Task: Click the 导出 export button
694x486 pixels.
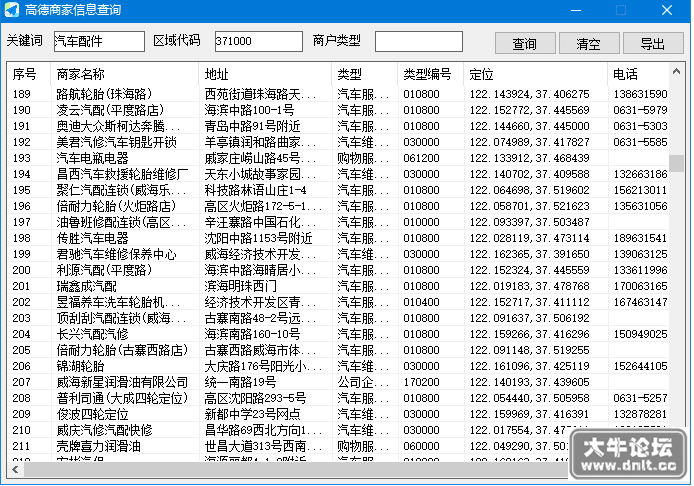Action: (x=653, y=43)
